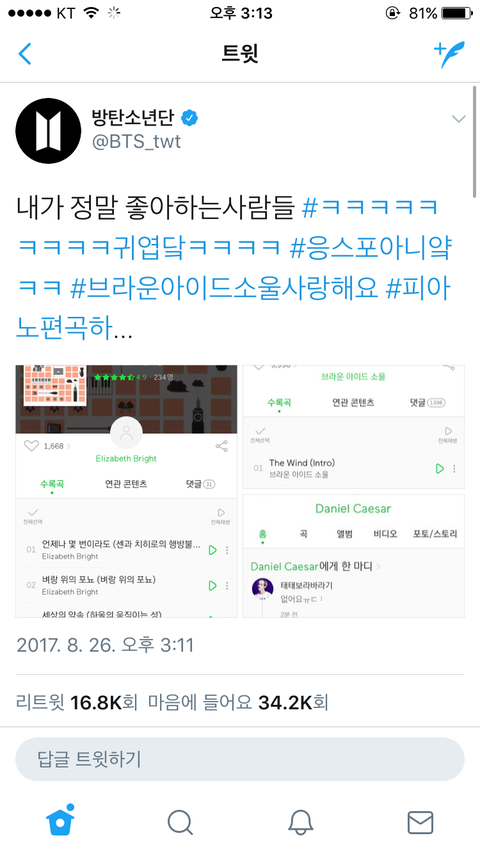Open the BTS profile avatar
Viewport: 480px width, 854px height.
pyautogui.click(x=48, y=131)
